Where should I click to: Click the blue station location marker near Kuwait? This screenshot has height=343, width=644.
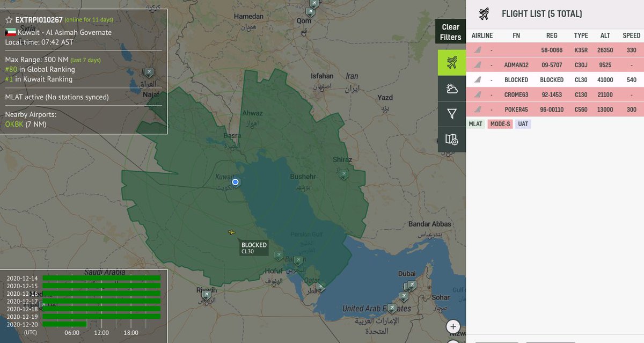235,183
